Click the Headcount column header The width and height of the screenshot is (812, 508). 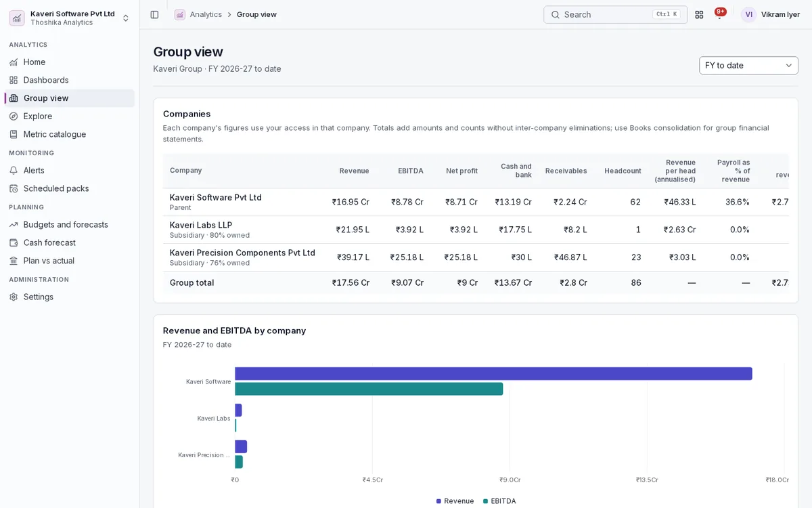tap(623, 171)
